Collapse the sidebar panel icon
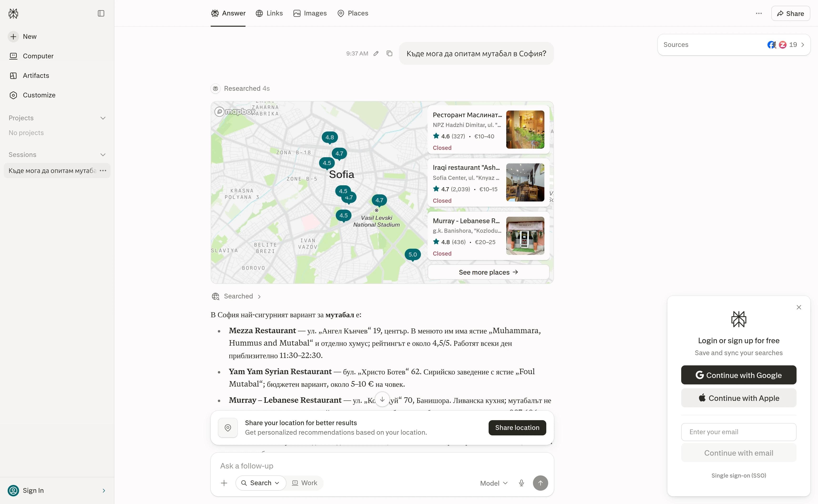 pos(101,13)
